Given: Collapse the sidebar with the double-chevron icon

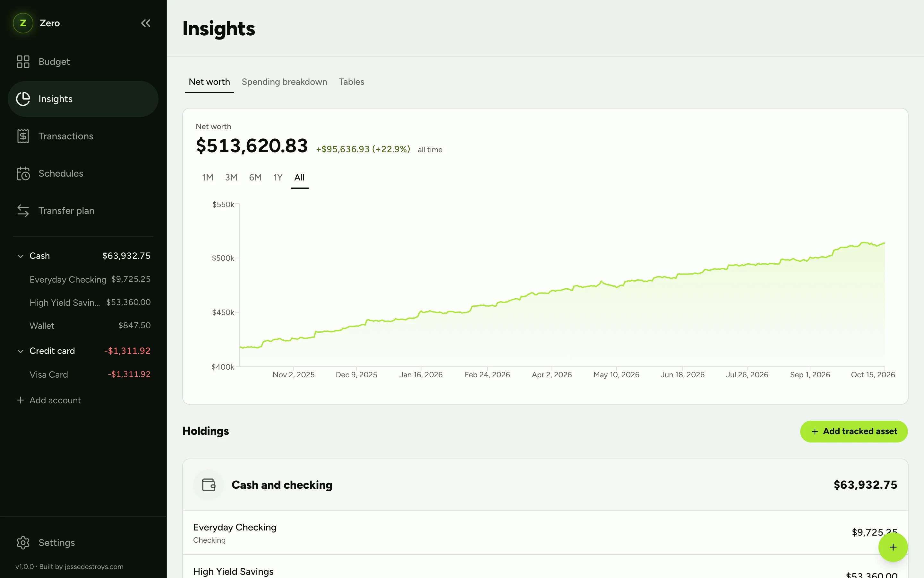Looking at the screenshot, I should (x=145, y=23).
